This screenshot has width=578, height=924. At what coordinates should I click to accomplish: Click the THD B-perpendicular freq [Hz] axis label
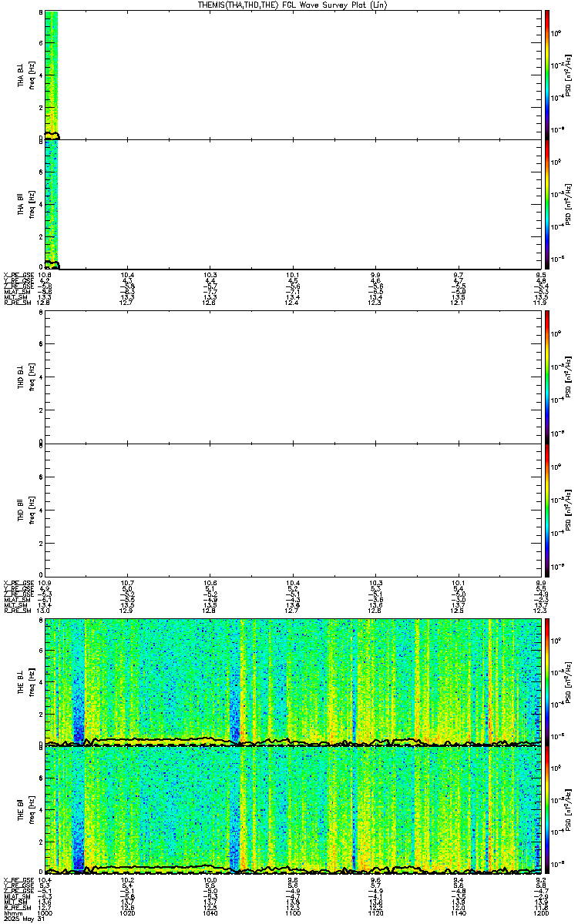[31, 377]
